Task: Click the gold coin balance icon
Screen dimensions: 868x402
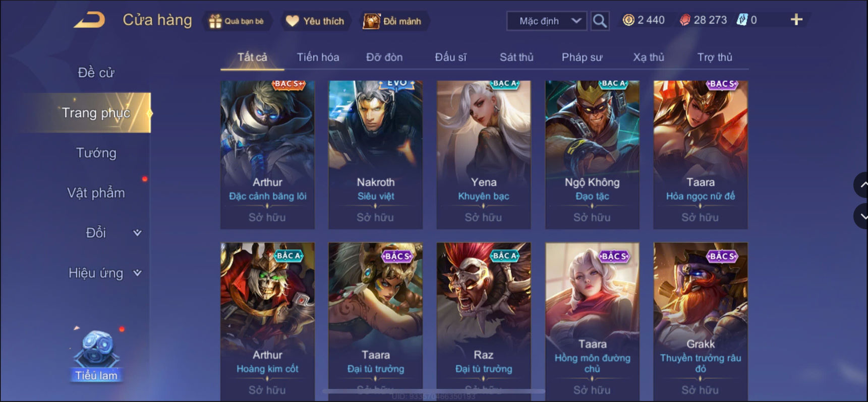Action: 628,20
